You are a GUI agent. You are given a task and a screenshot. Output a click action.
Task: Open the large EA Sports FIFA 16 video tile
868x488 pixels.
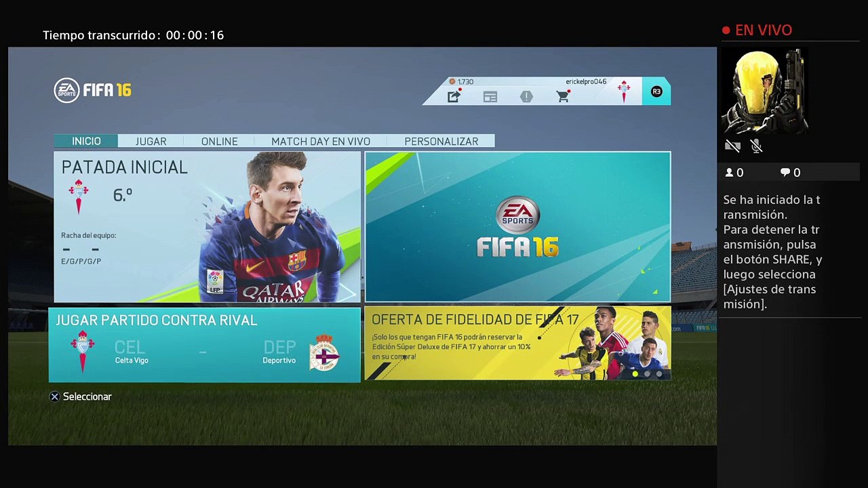click(x=517, y=226)
